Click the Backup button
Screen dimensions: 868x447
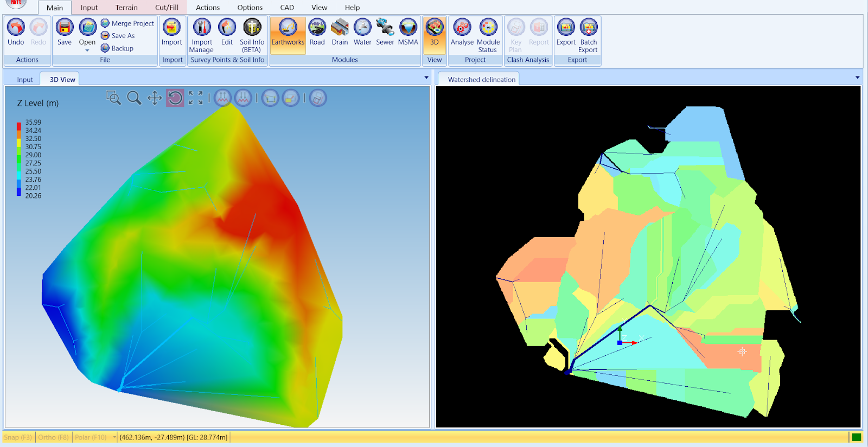(x=117, y=48)
